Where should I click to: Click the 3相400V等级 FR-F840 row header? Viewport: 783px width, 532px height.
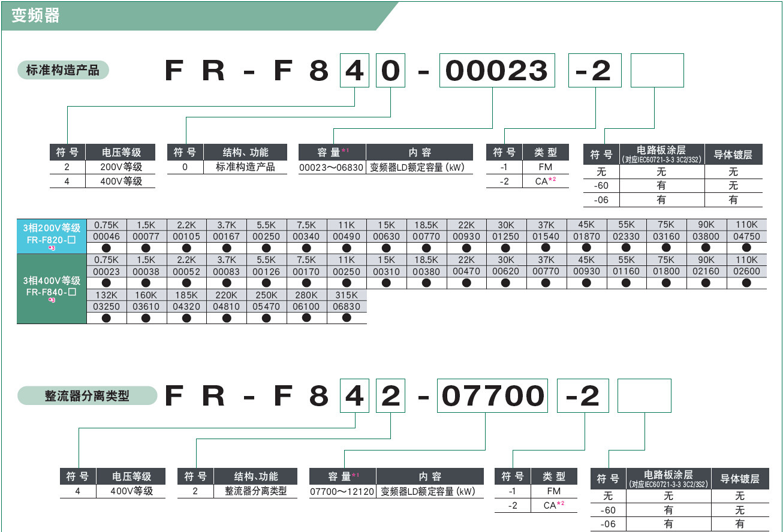pyautogui.click(x=52, y=288)
